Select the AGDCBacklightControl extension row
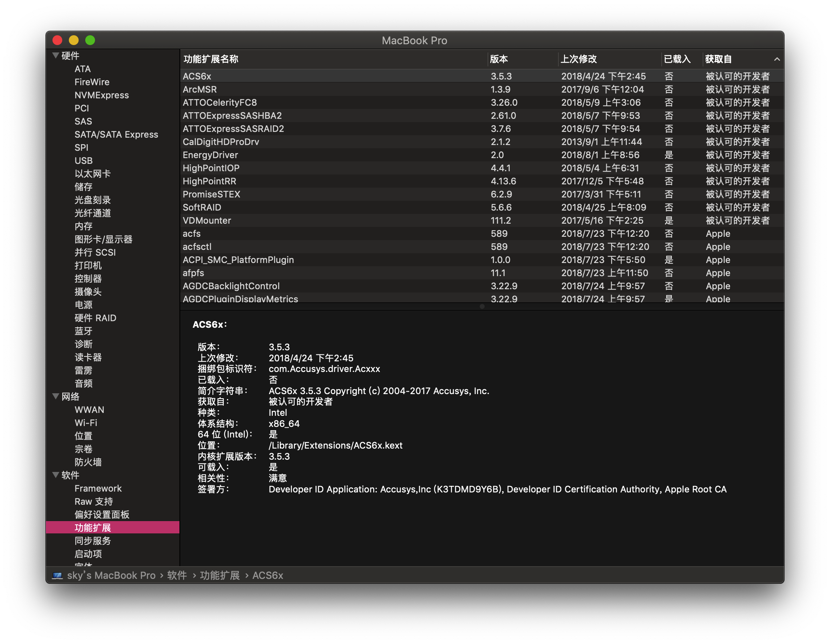Image resolution: width=830 pixels, height=644 pixels. 482,286
